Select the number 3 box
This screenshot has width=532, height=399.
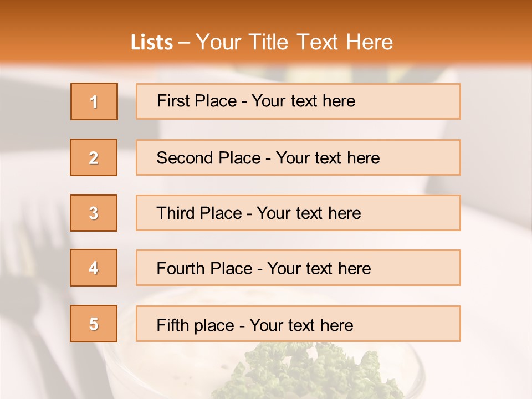pos(94,213)
